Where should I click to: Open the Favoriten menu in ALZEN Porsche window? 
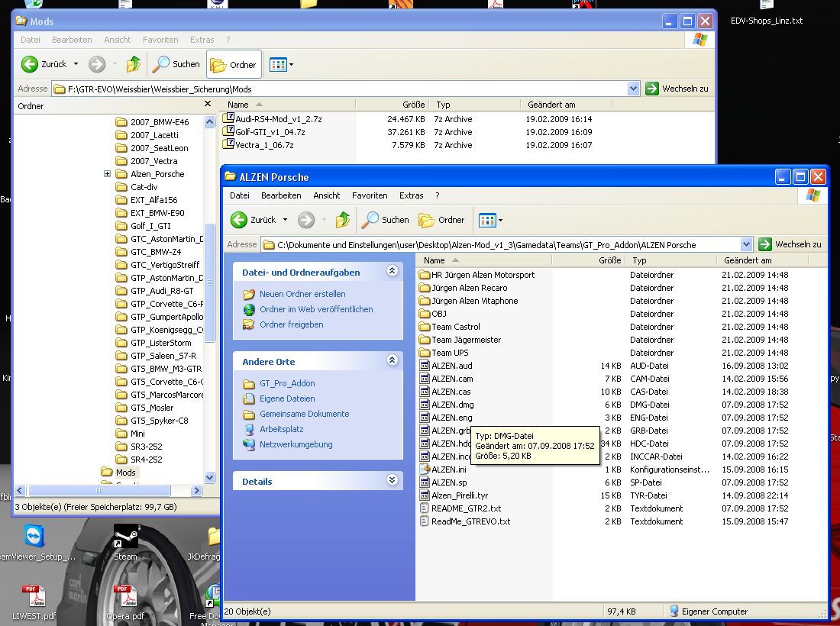tap(370, 195)
